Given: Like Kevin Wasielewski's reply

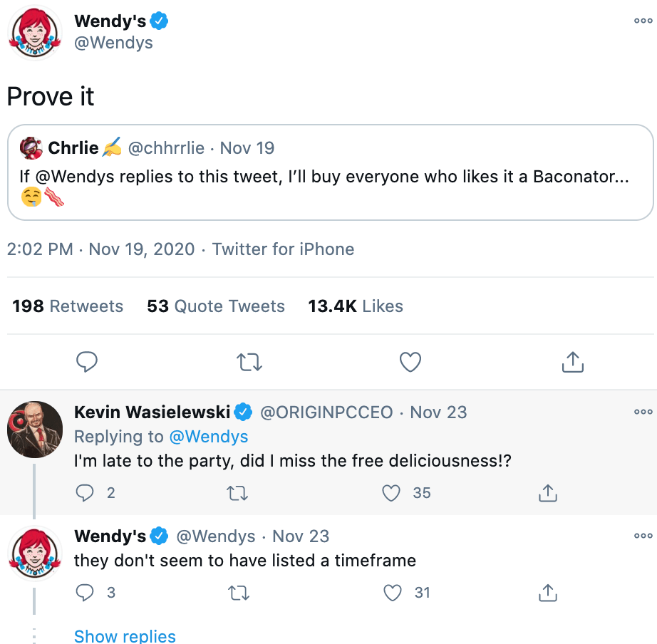Looking at the screenshot, I should [390, 492].
